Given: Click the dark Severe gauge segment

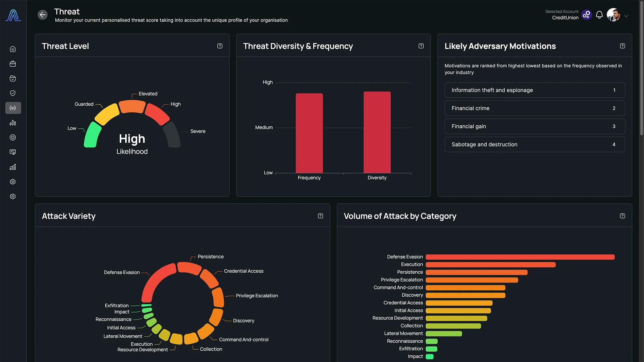Looking at the screenshot, I should [172, 135].
